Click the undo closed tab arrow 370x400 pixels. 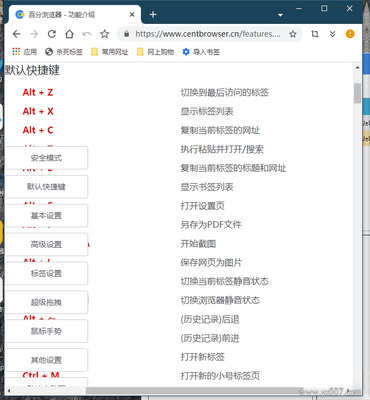pos(87,34)
